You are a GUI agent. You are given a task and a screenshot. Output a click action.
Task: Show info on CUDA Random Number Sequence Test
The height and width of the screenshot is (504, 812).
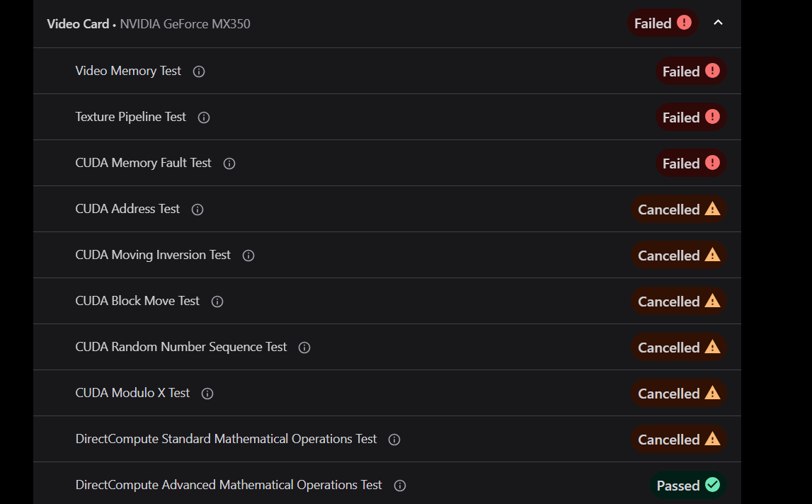[x=304, y=348]
